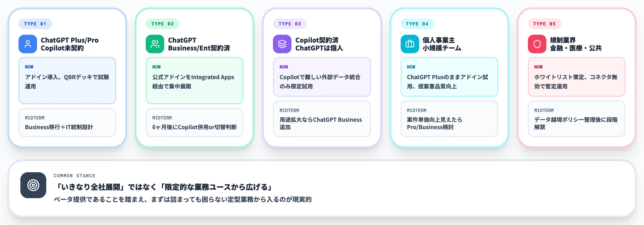Open the NOW box Copilotで難しい外部データ統合のみ限定試用
644x225 pixels.
[322, 77]
